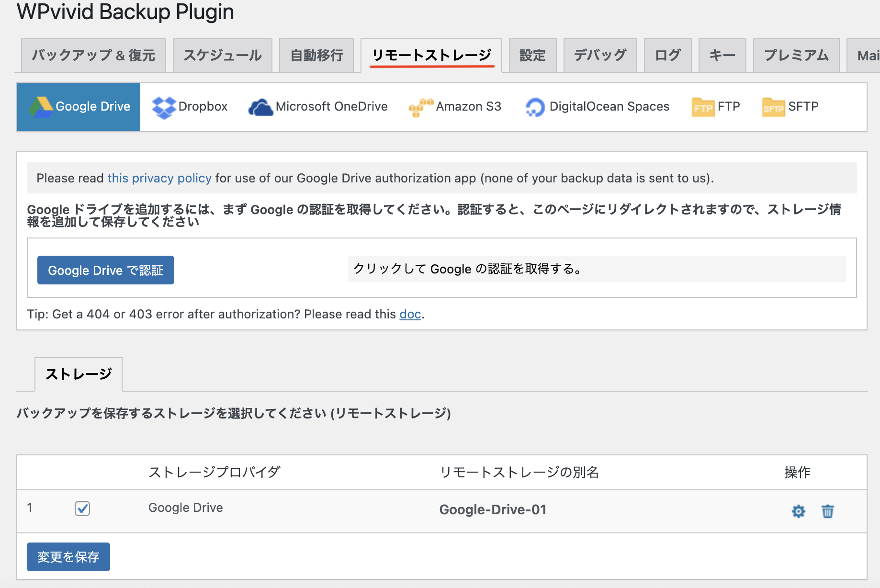880x588 pixels.
Task: Go to the 設定 tab
Action: [x=532, y=56]
